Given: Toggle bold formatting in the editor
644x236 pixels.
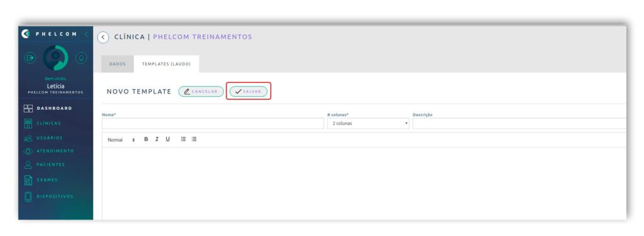Looking at the screenshot, I should (146, 139).
